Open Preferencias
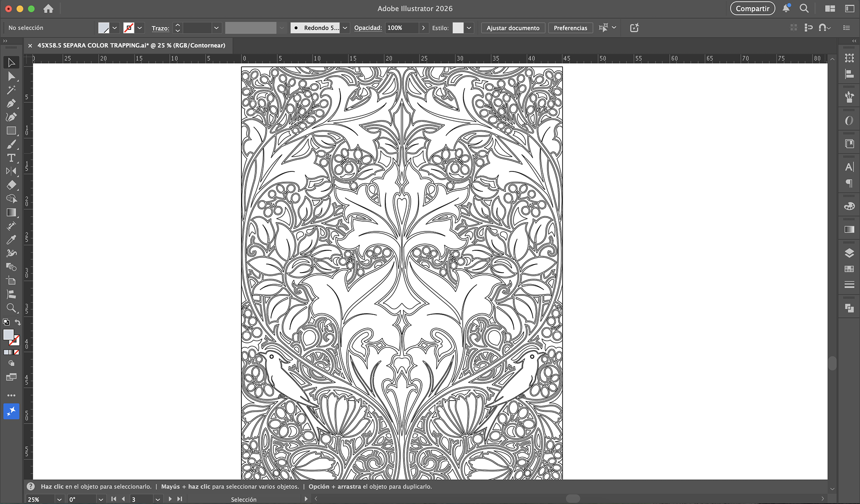 pos(570,28)
